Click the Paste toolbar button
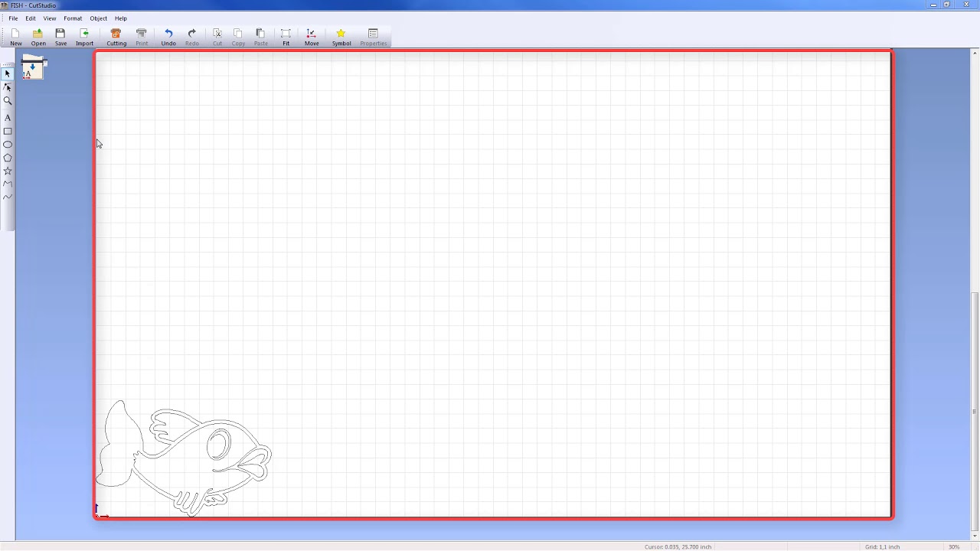Image resolution: width=980 pixels, height=551 pixels. 260,37
